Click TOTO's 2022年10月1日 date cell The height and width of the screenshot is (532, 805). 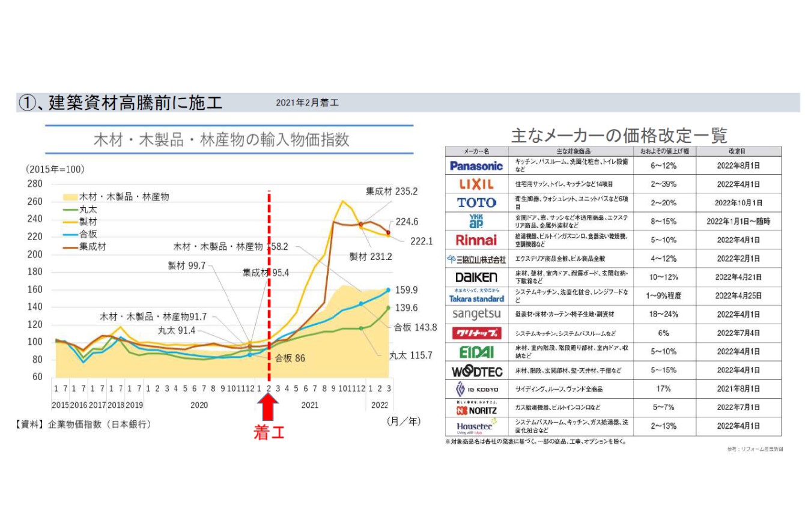pyautogui.click(x=738, y=202)
